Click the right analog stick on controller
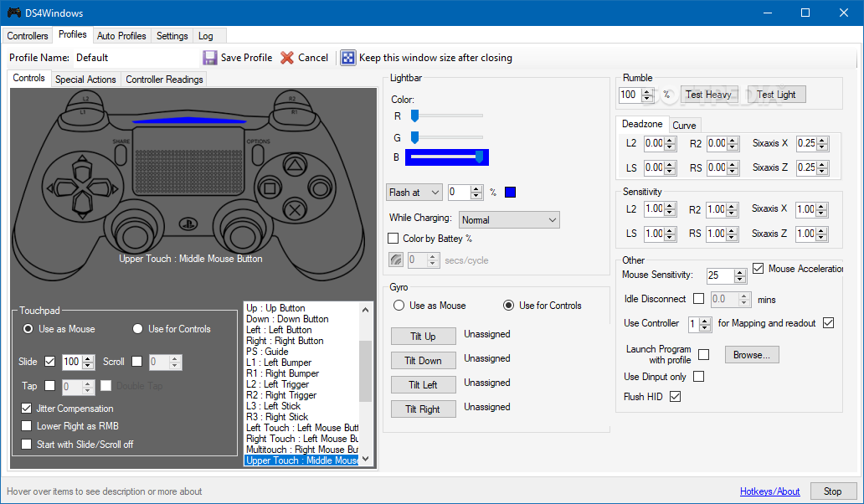 tap(243, 236)
